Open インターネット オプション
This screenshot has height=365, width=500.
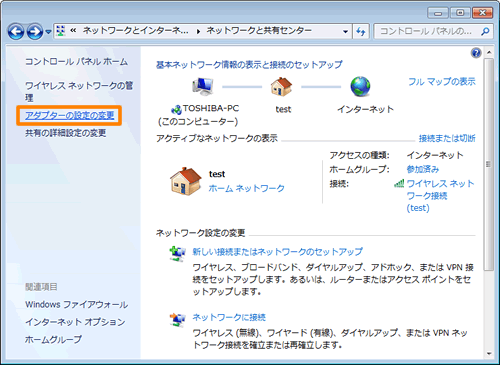click(x=75, y=322)
